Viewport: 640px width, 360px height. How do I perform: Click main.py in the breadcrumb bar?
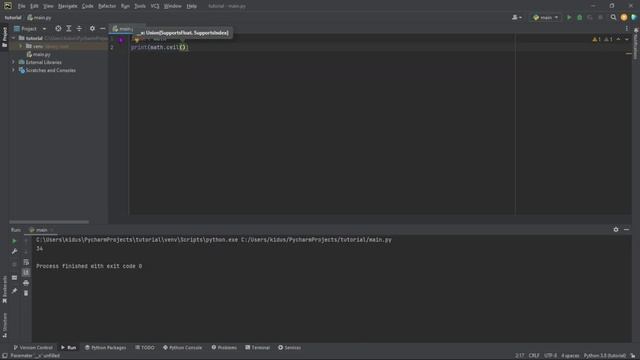tap(39, 18)
